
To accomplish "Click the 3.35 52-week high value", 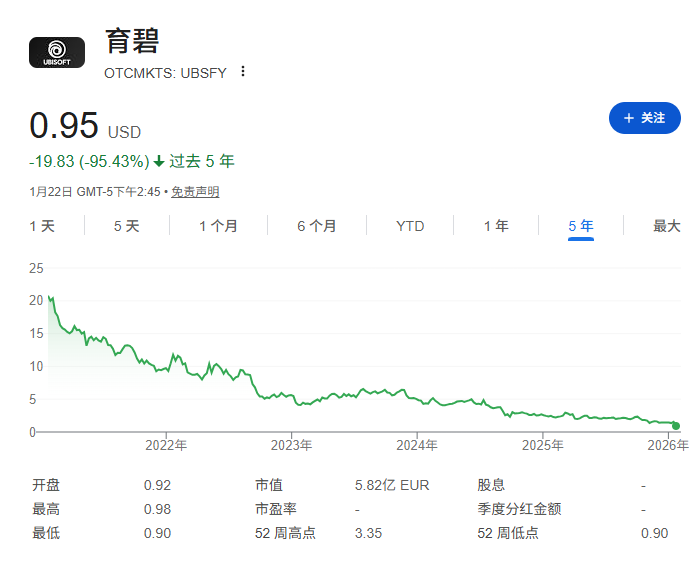I will coord(368,533).
